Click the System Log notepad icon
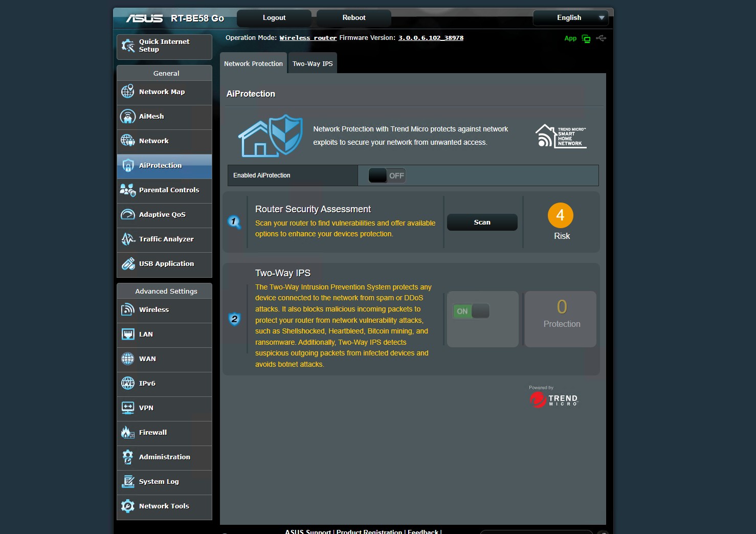 pos(128,481)
